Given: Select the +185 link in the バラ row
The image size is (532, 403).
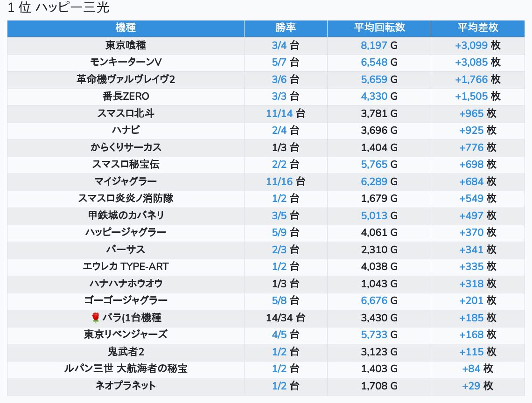Looking at the screenshot, I should point(471,318).
